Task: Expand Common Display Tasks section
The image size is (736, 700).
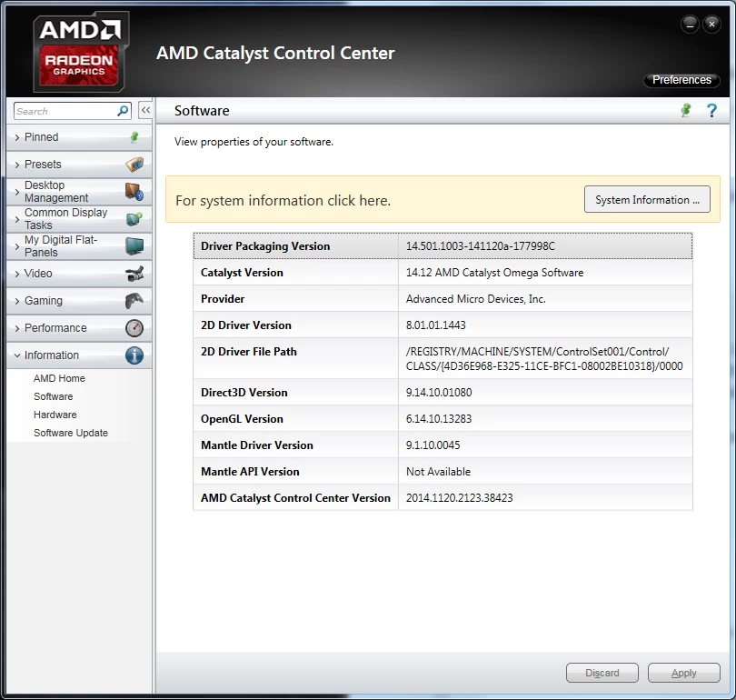Action: 79,219
